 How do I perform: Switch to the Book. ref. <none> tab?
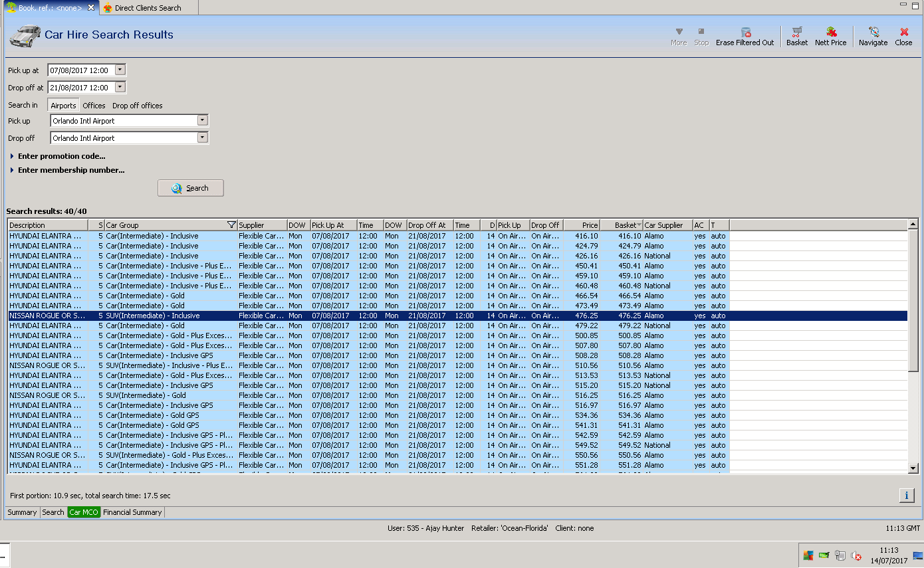51,8
